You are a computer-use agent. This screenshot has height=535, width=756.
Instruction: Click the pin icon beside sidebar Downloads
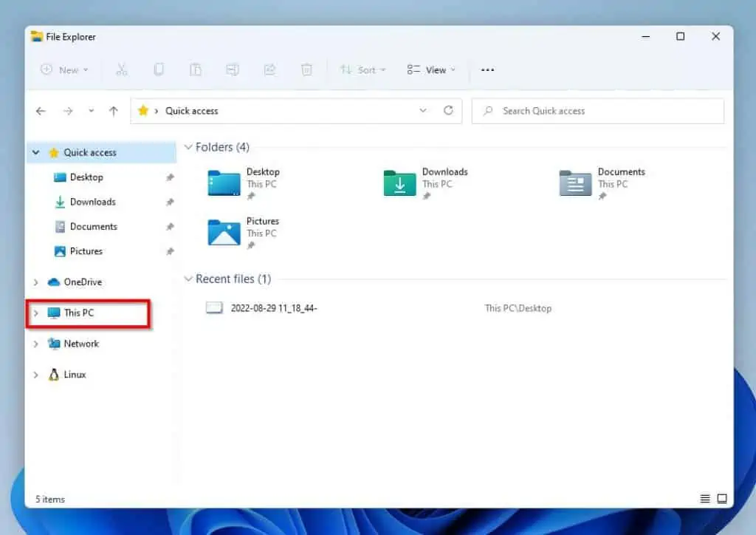170,202
